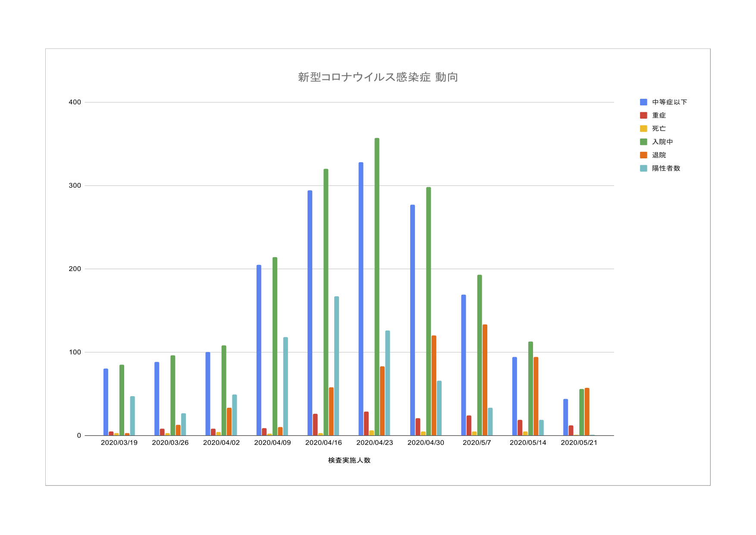Viewport: 756px width, 535px height.
Task: Click the orange 退院 legend swatch
Action: 643,155
